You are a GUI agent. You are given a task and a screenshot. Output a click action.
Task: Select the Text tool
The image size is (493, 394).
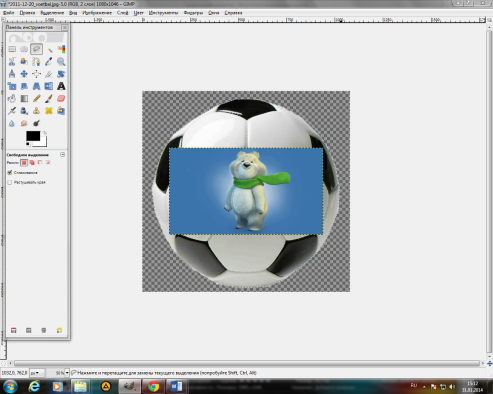pyautogui.click(x=61, y=86)
